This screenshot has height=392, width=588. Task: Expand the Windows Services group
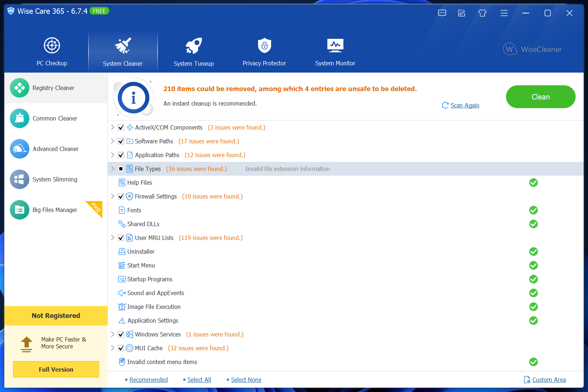pos(113,334)
